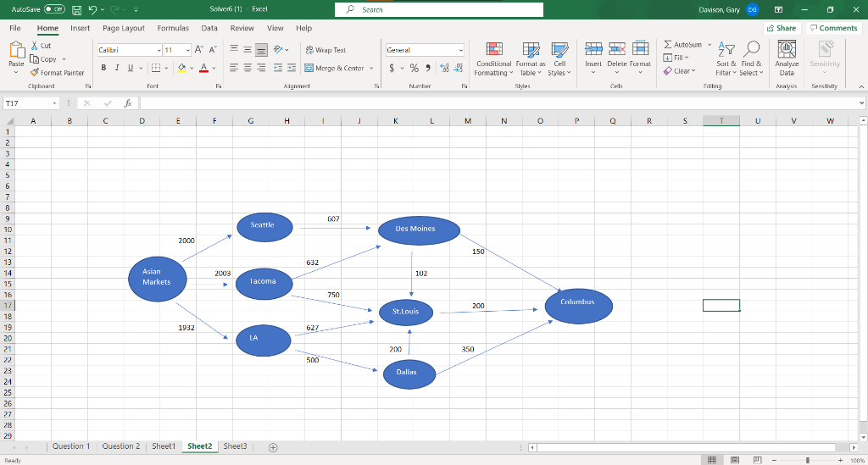Open the Formulas ribbon tab

click(x=173, y=28)
